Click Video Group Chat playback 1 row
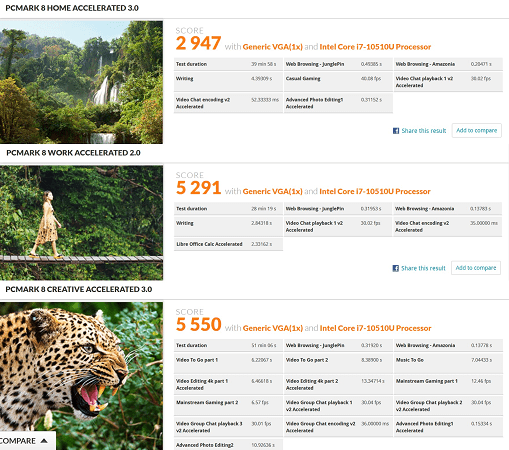Viewport: 509px width, 450px height. (x=338, y=406)
